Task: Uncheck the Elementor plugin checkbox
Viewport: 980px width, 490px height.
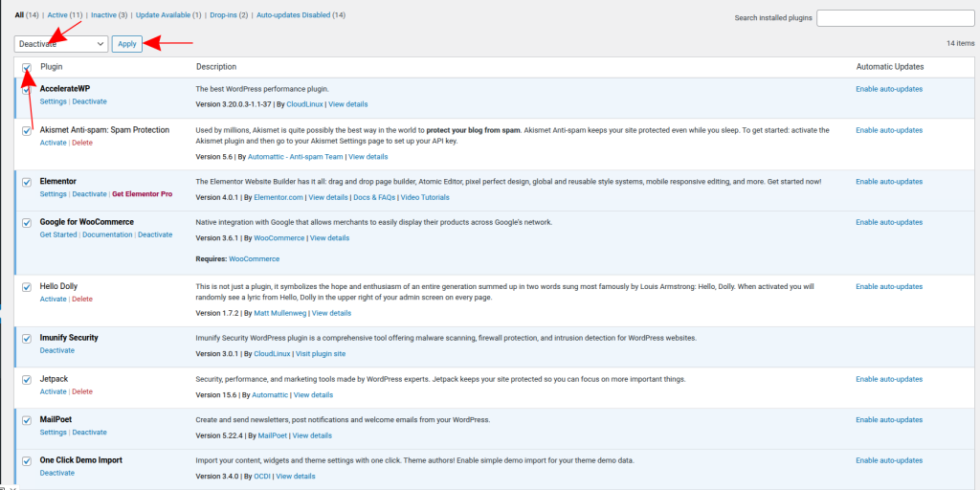Action: (x=27, y=182)
